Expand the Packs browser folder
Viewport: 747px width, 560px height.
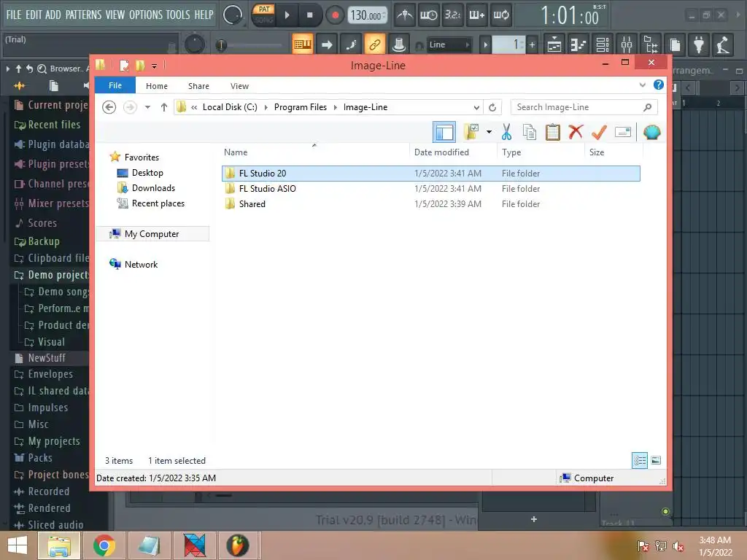[33, 458]
